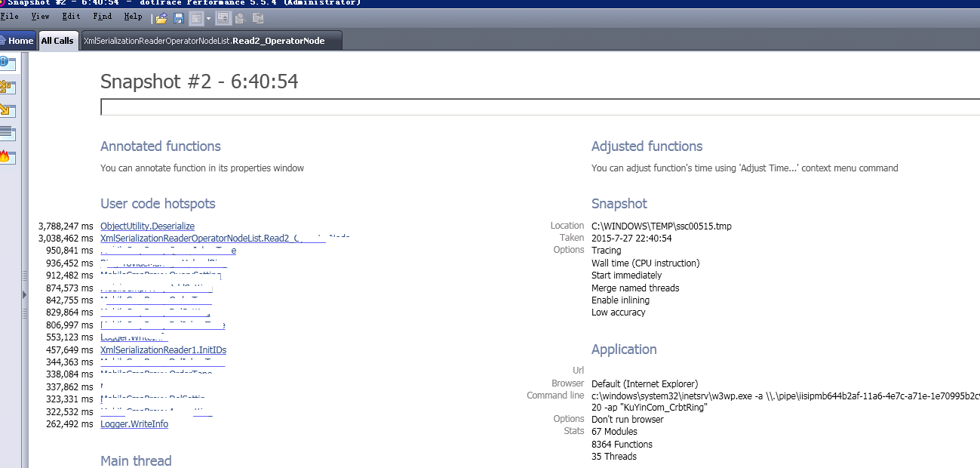
Task: Click the Enable inlining option text
Action: pyautogui.click(x=619, y=300)
